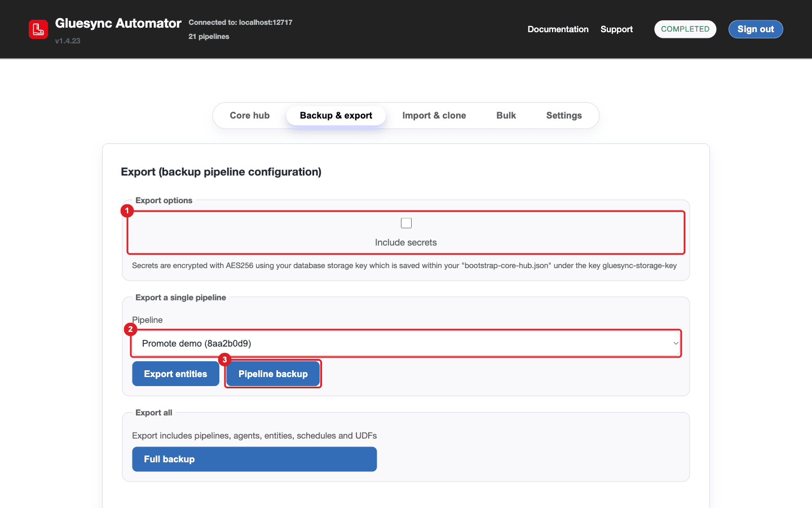This screenshot has height=508, width=812.
Task: Open the Documentation link
Action: [x=558, y=29]
